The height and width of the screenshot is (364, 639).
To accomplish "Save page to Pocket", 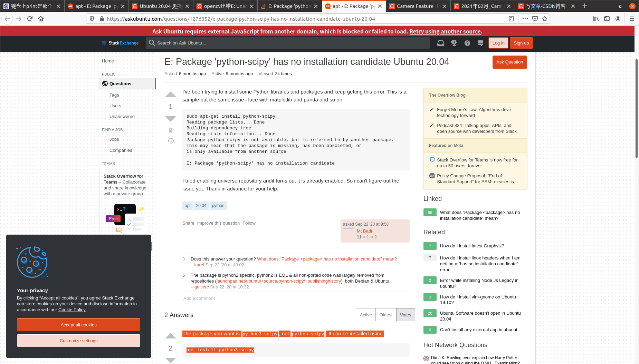I will point(535,19).
